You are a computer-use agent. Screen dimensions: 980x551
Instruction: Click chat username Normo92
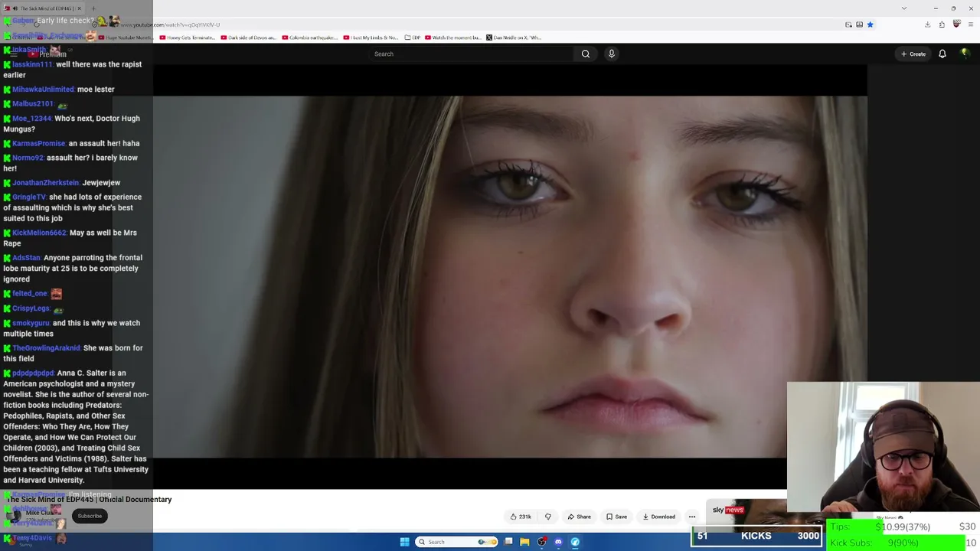[x=28, y=158]
